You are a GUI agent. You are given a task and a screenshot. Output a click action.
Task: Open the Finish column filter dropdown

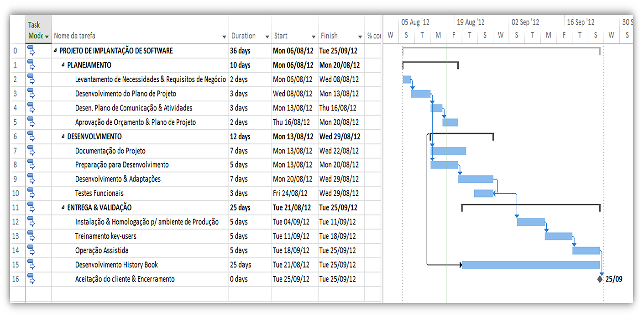360,37
